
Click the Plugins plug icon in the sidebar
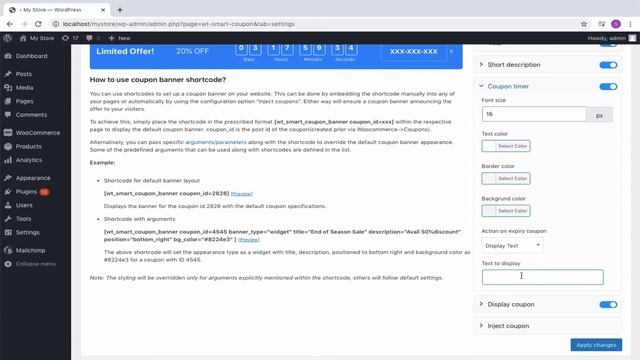(8, 191)
